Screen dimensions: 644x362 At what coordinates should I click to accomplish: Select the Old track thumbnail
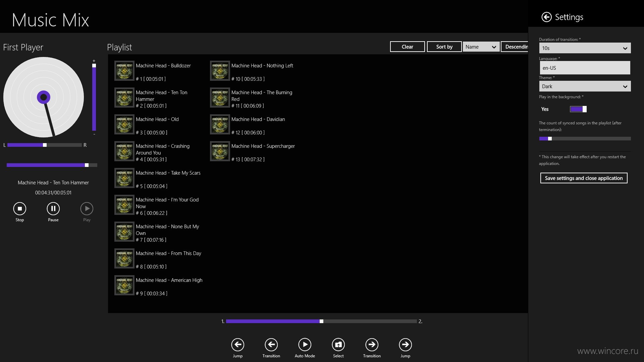(124, 124)
